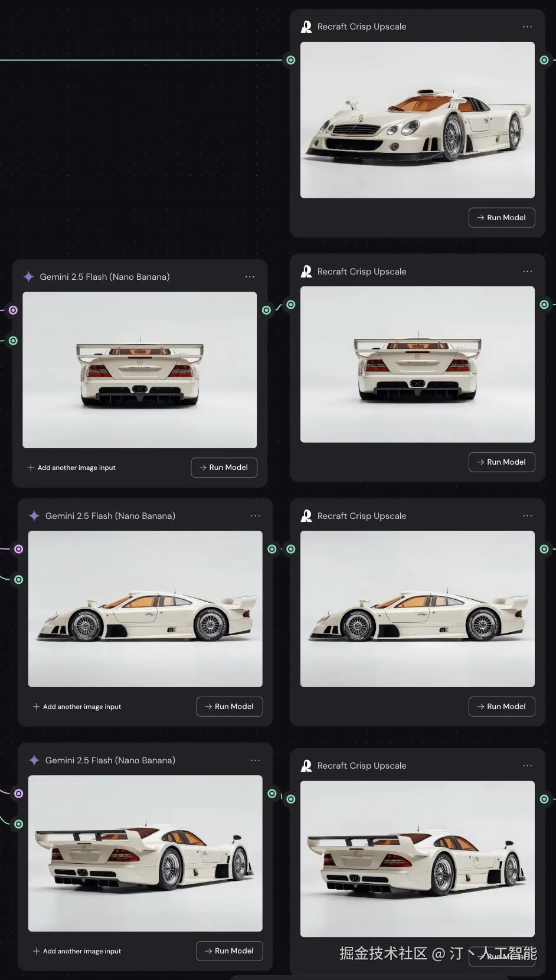556x980 pixels.
Task: Run Model on side-view Recraft upscale node
Action: (x=502, y=707)
